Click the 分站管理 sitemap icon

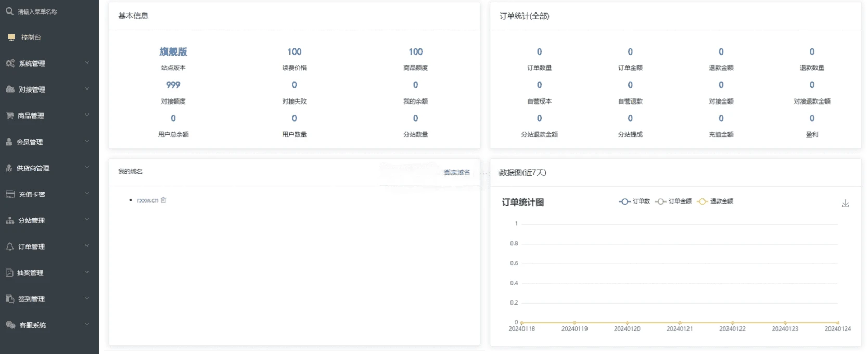point(10,220)
